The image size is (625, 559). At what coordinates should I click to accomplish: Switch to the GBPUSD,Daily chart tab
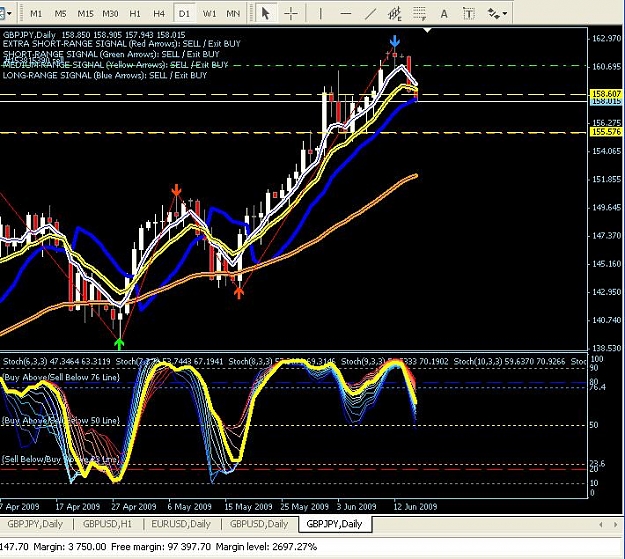[x=259, y=524]
